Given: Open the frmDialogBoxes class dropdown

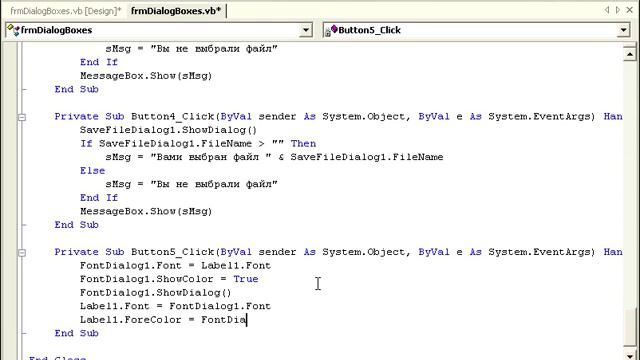Looking at the screenshot, I should click(x=305, y=30).
